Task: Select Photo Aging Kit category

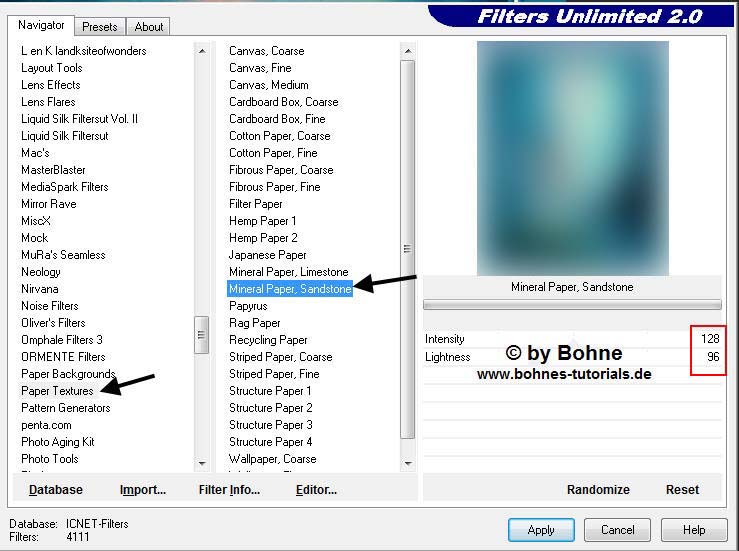Action: click(x=58, y=442)
